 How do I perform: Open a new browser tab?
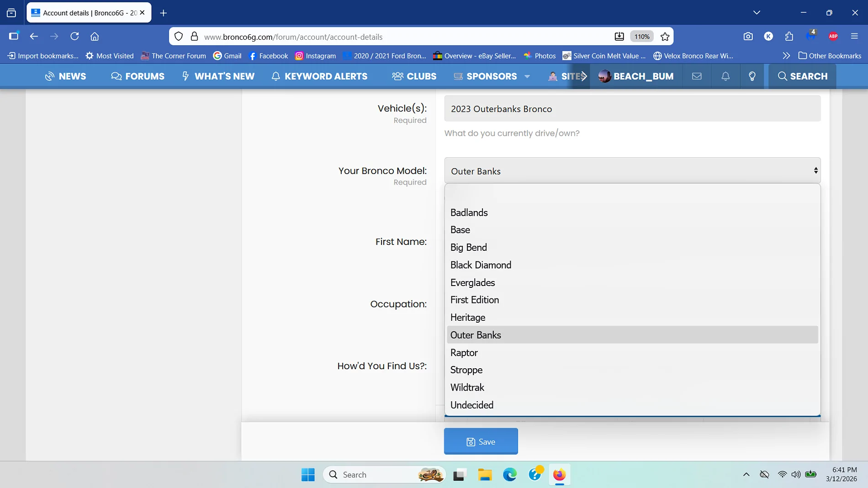[x=164, y=13]
